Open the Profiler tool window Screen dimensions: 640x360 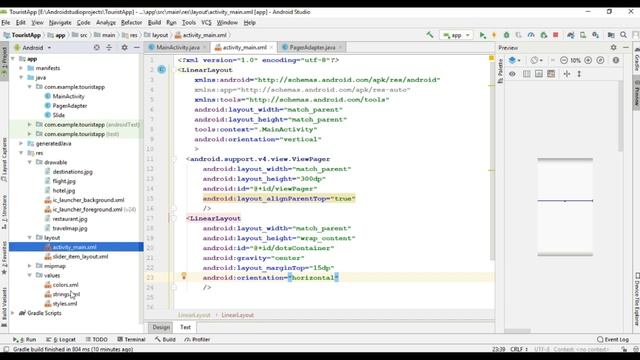[197, 340]
